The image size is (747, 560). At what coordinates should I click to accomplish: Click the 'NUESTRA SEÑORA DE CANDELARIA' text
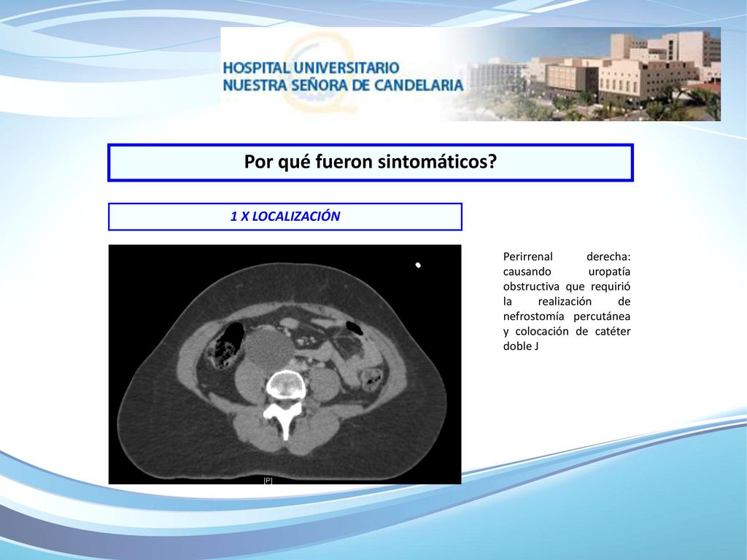(x=343, y=86)
